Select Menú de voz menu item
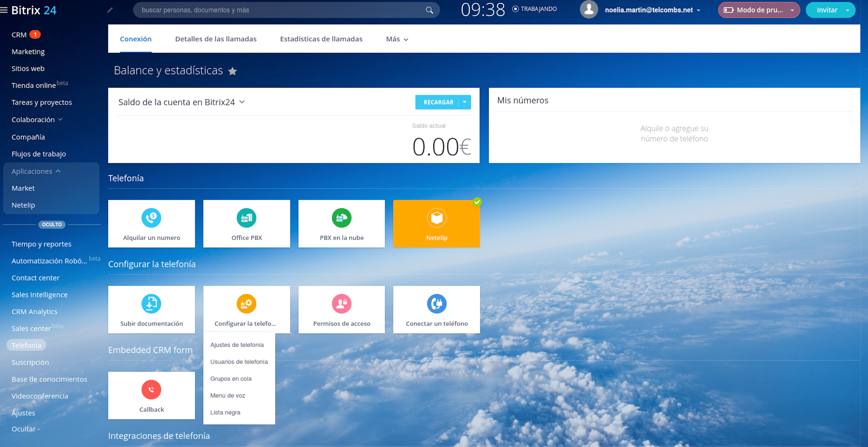The height and width of the screenshot is (447, 868). (228, 395)
